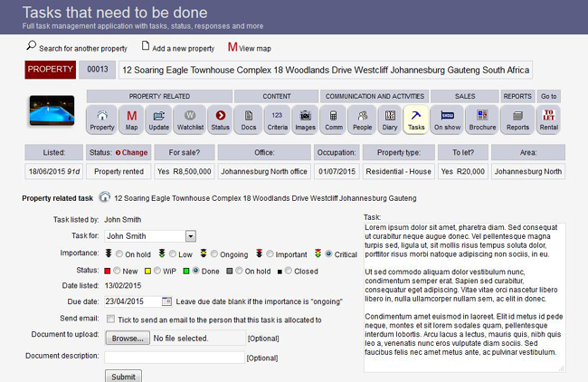Open the Update toolbar icon

tap(158, 119)
